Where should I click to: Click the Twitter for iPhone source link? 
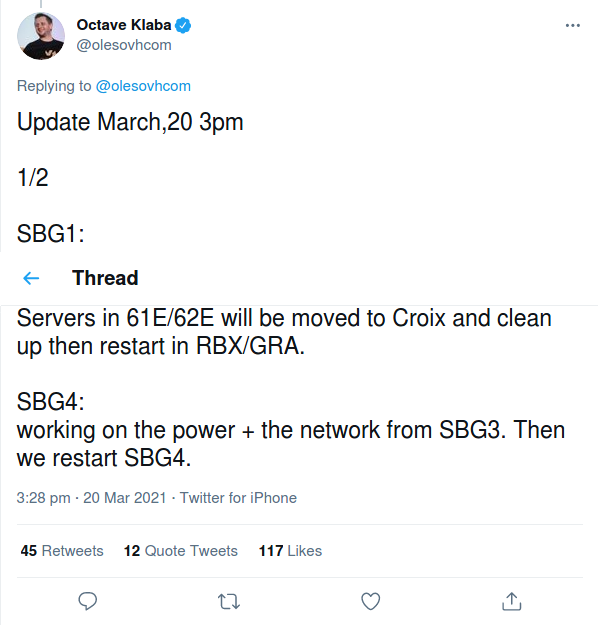(238, 498)
